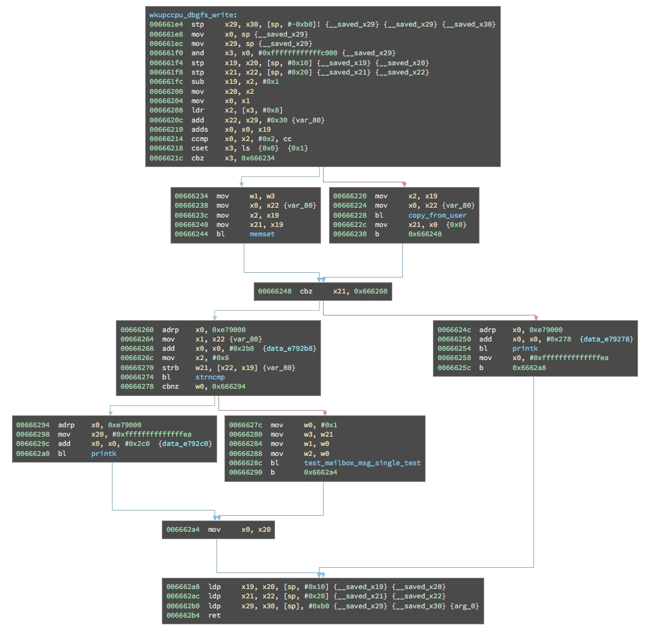Open the copy_from_user function reference
Screen dimensions: 672x629
pos(437,216)
